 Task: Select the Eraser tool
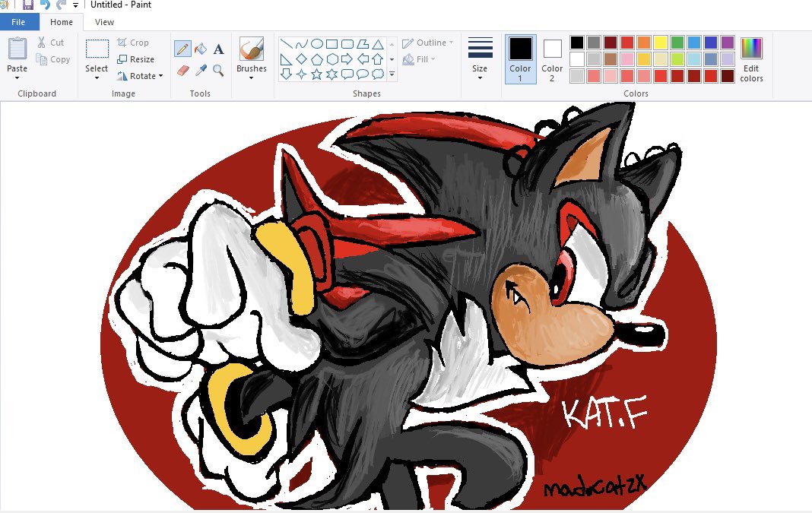[184, 71]
